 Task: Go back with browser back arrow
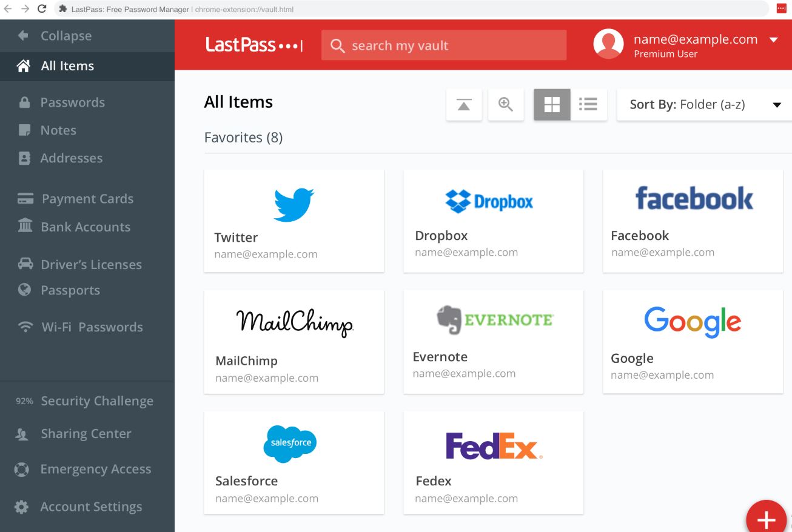click(x=8, y=8)
